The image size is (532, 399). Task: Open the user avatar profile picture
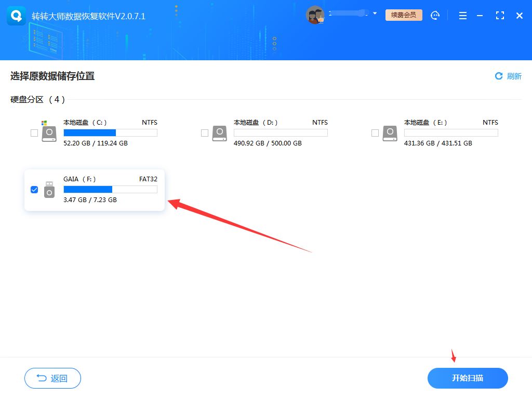[315, 15]
